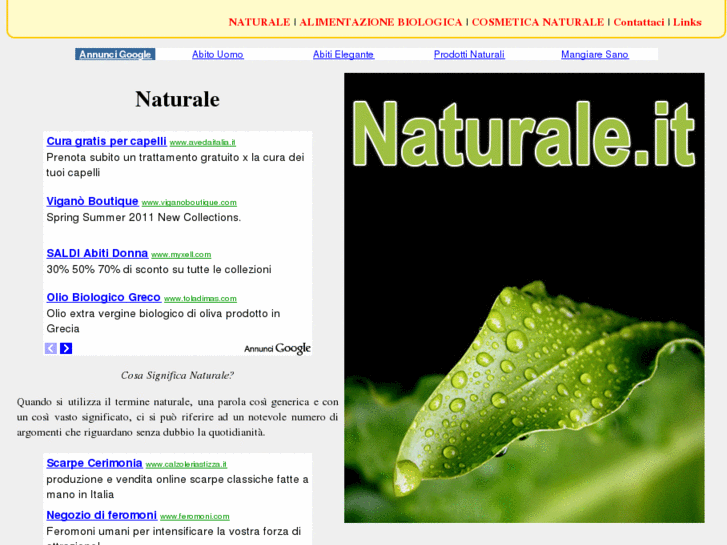Image resolution: width=727 pixels, height=545 pixels.
Task: Follow the Abiti Elegante ad link
Action: coord(344,54)
